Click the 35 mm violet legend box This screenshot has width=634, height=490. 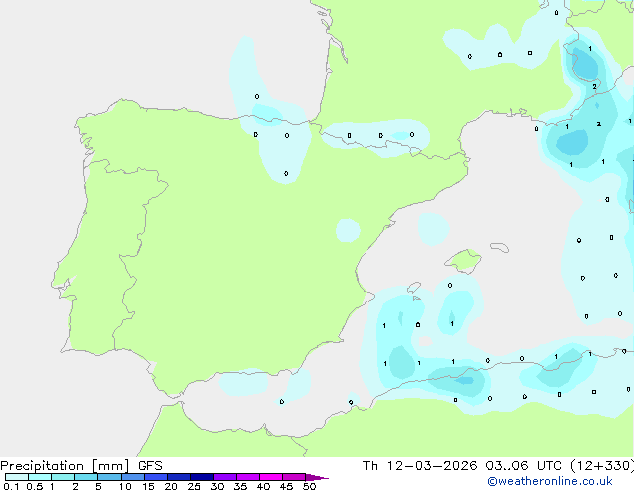(248, 477)
